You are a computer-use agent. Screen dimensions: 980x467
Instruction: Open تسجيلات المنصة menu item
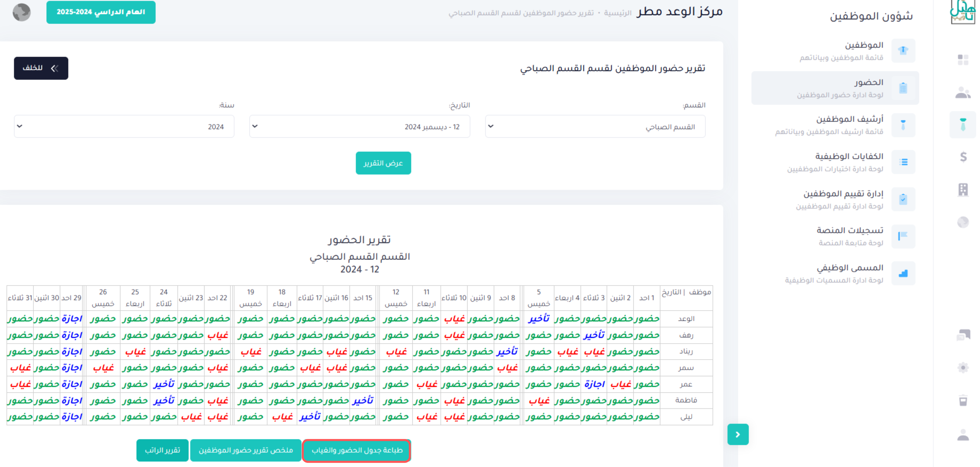click(x=835, y=236)
